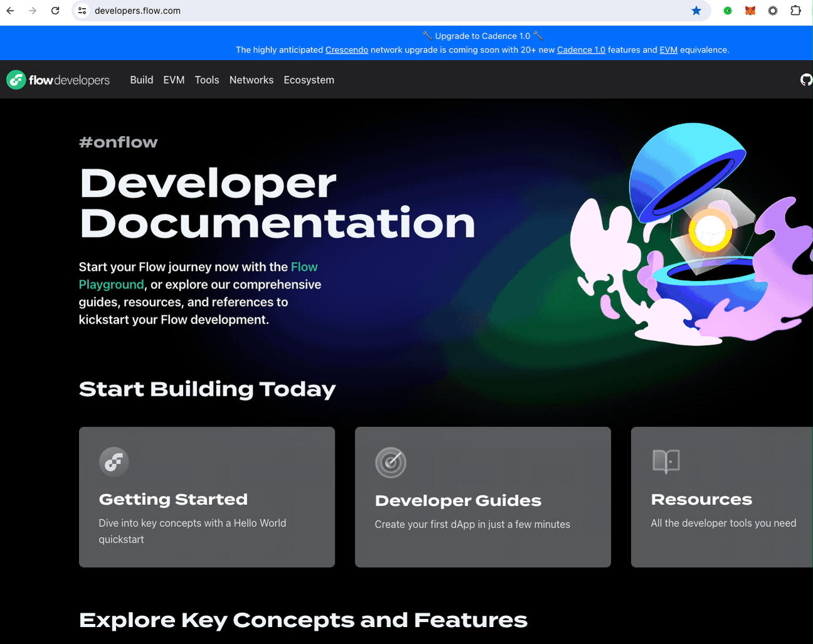Open the MetaMask fox extension
The height and width of the screenshot is (644, 813).
[750, 11]
